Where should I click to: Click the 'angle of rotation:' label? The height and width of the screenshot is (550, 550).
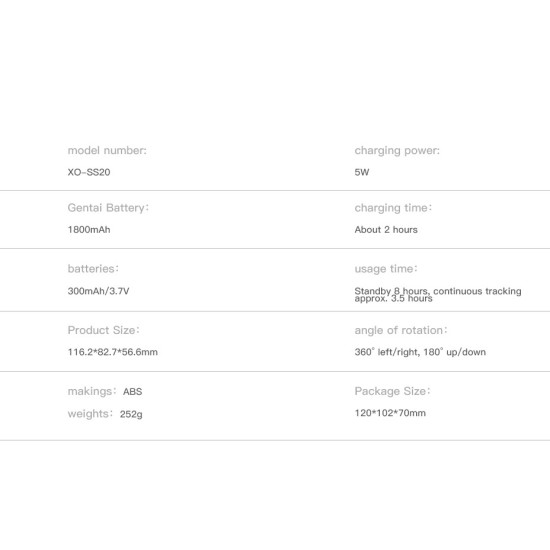coord(401,330)
